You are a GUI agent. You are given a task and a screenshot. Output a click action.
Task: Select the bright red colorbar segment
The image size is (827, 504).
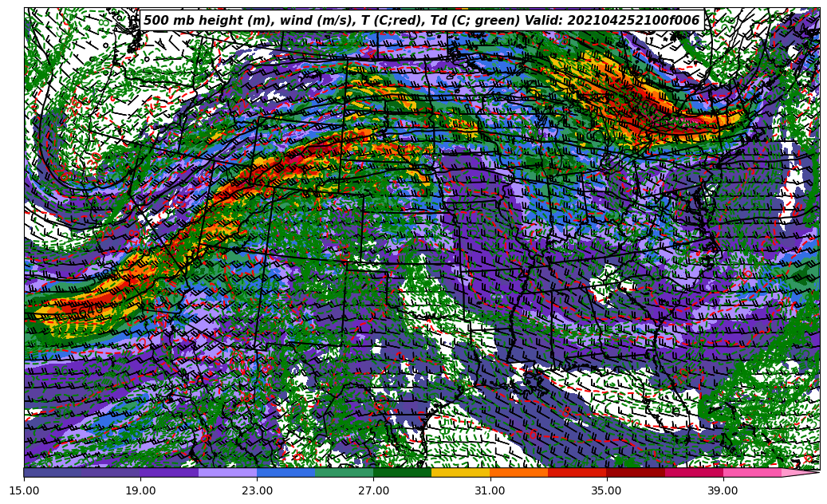577,472
